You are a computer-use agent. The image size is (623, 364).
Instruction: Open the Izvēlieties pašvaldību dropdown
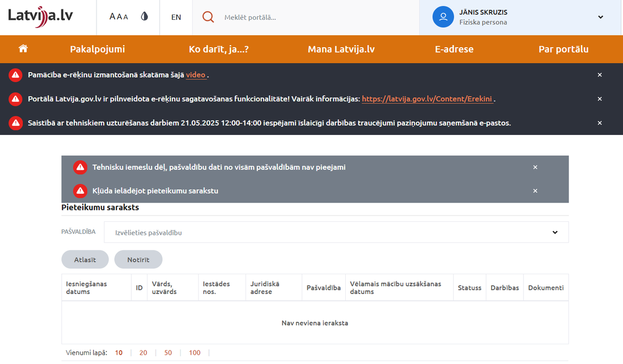336,232
